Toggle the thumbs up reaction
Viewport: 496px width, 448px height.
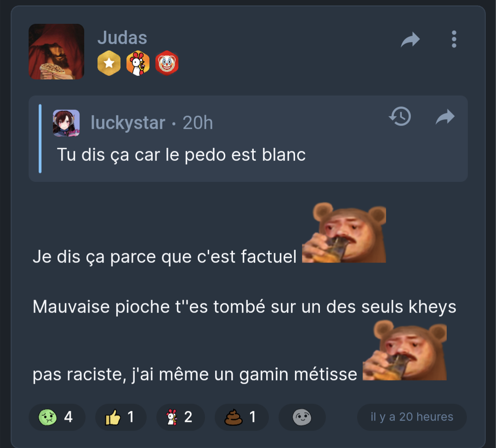pyautogui.click(x=121, y=417)
